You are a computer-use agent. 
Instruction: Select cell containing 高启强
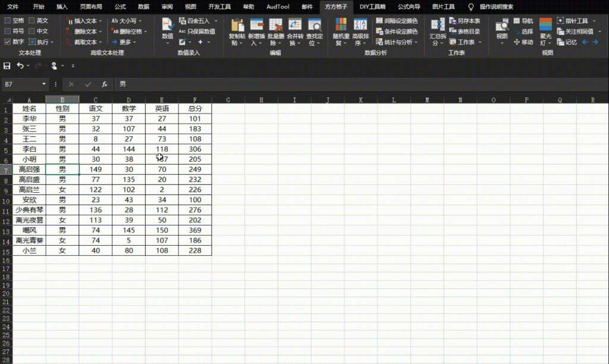pyautogui.click(x=29, y=170)
